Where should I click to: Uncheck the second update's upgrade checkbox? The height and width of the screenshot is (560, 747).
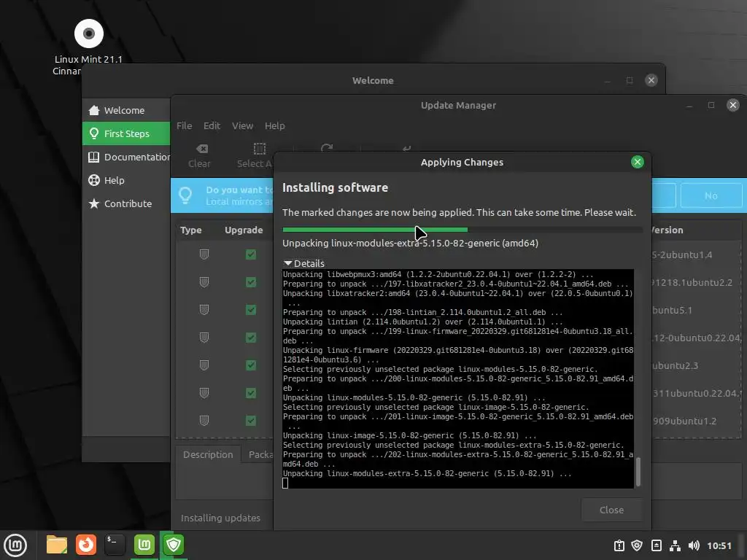point(251,282)
